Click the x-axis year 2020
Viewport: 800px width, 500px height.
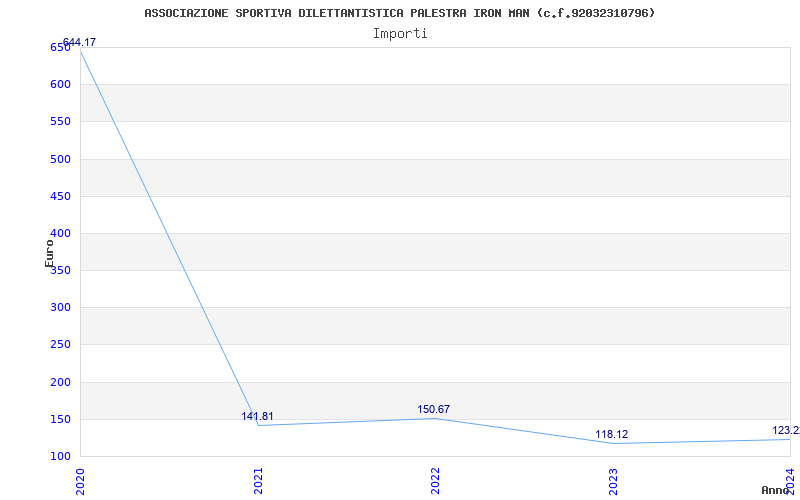[x=80, y=481]
